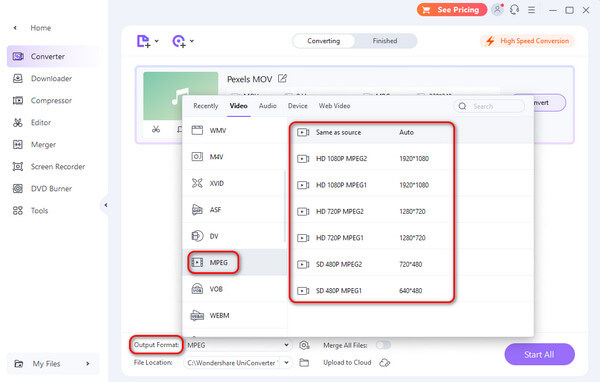Image resolution: width=600 pixels, height=382 pixels.
Task: Choose WMV format
Action: tap(234, 131)
